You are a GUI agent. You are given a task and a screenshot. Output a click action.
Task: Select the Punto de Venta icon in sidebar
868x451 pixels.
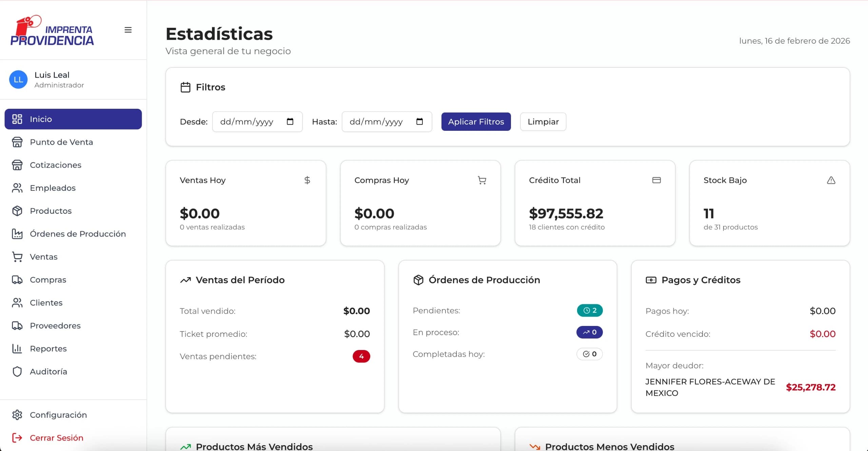click(18, 142)
